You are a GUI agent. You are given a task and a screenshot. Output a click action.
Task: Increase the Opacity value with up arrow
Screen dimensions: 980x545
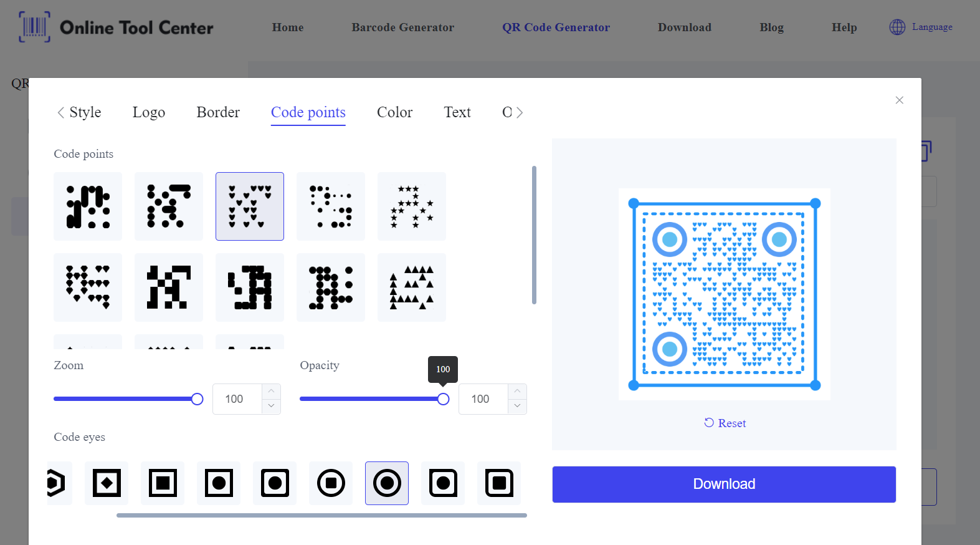pyautogui.click(x=517, y=391)
